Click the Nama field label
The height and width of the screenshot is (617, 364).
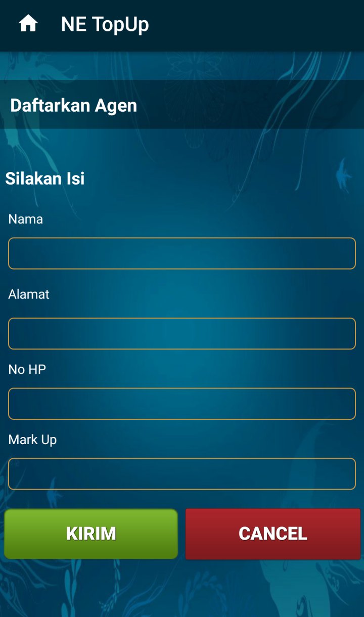point(26,219)
